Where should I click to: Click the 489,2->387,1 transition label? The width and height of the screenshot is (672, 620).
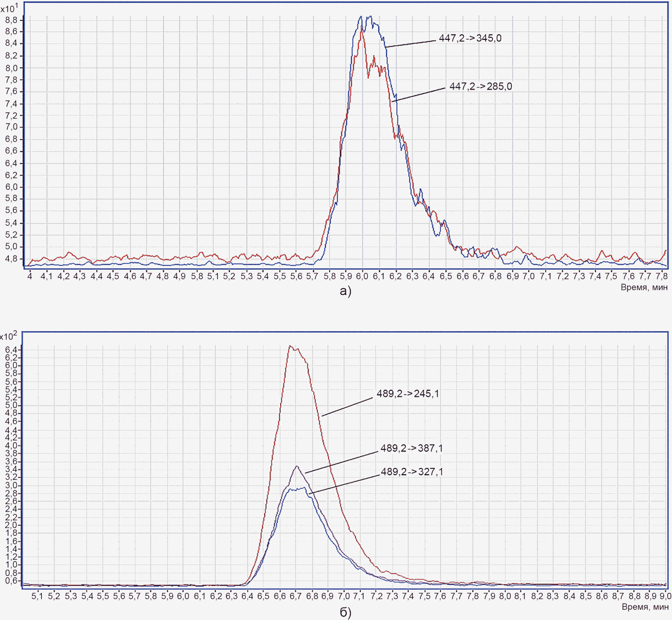412,448
